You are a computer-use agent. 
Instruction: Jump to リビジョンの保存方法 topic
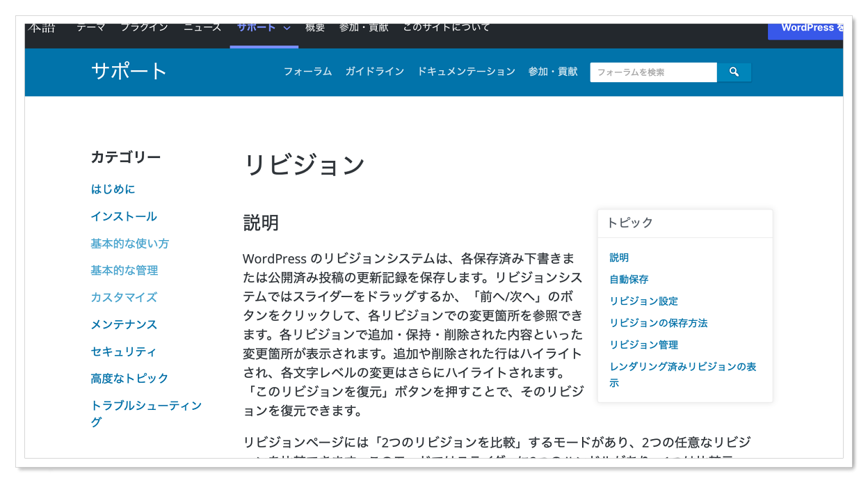tap(658, 323)
